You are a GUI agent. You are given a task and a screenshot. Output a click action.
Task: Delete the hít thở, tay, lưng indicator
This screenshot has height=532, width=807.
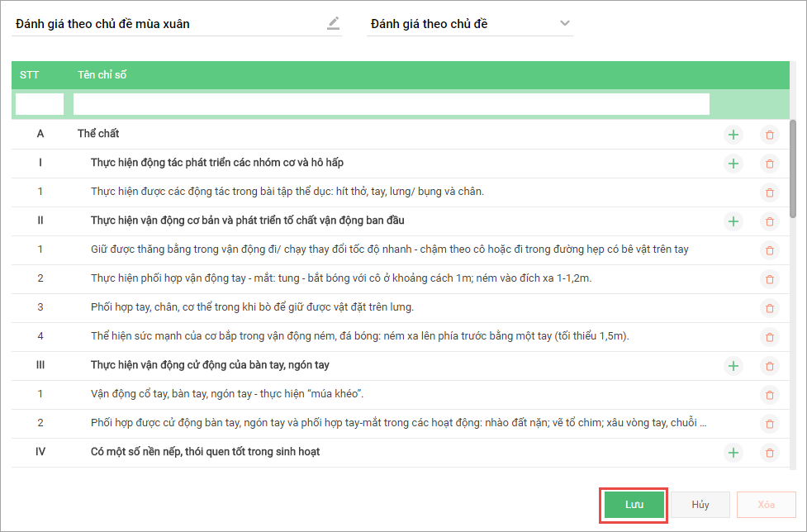tap(770, 192)
